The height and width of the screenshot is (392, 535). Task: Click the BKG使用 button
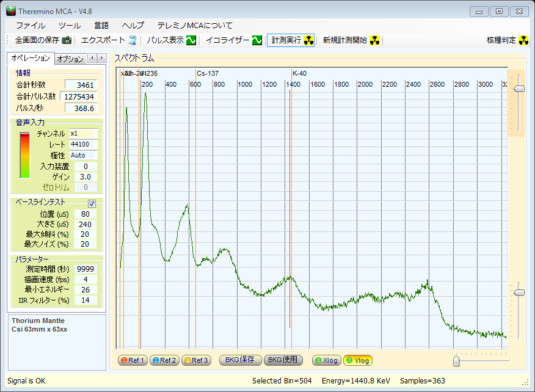point(283,360)
